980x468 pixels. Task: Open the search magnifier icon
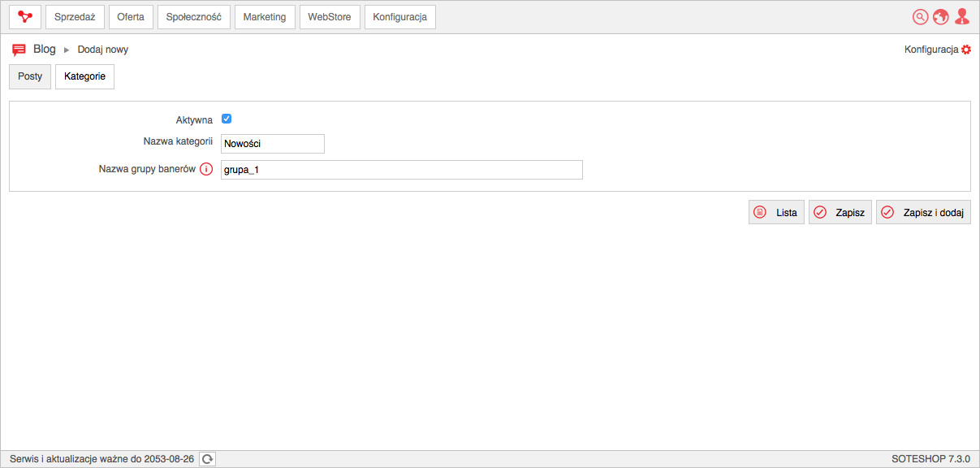[921, 17]
